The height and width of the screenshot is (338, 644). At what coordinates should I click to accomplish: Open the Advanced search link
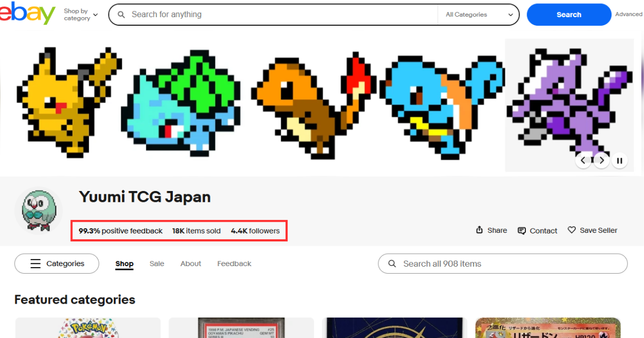[628, 14]
